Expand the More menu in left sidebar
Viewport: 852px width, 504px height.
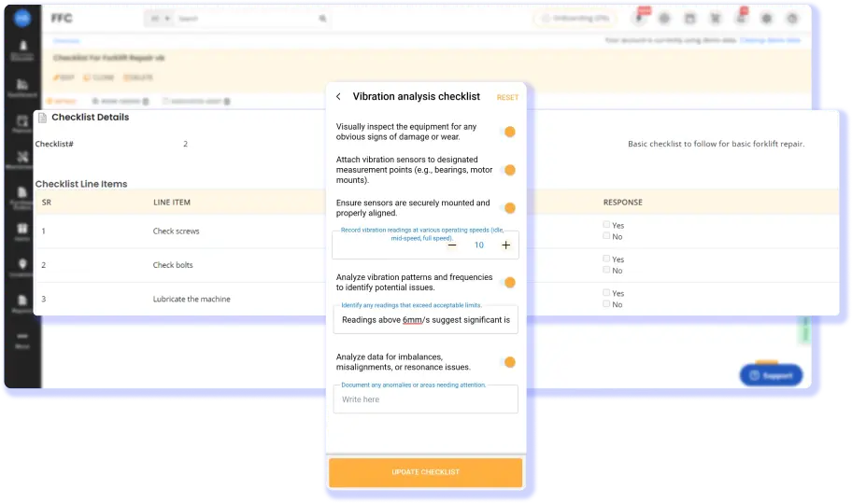(x=22, y=342)
